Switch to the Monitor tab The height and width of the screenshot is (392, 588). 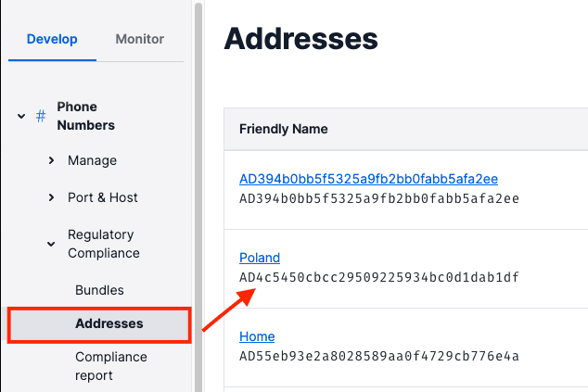tap(139, 39)
